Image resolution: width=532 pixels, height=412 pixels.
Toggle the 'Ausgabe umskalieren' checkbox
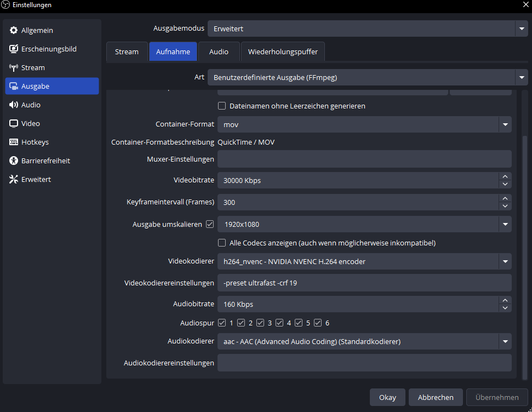[209, 224]
